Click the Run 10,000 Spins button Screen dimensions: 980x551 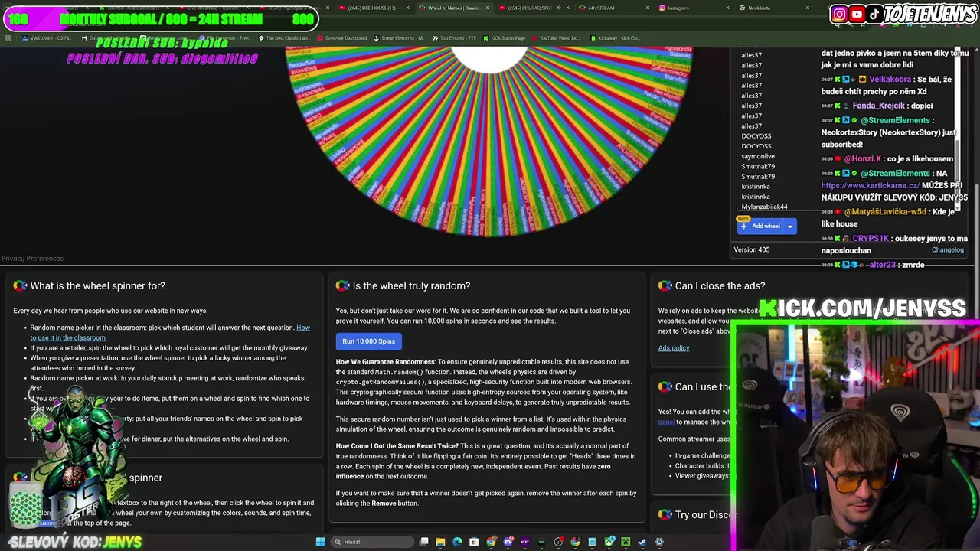368,341
